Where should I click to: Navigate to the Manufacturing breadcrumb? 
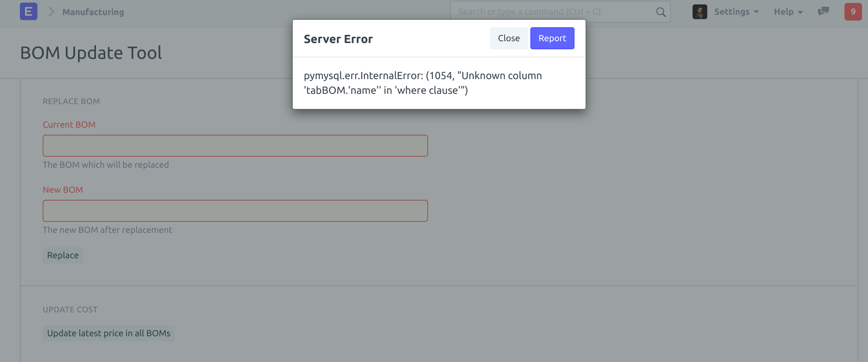[93, 11]
